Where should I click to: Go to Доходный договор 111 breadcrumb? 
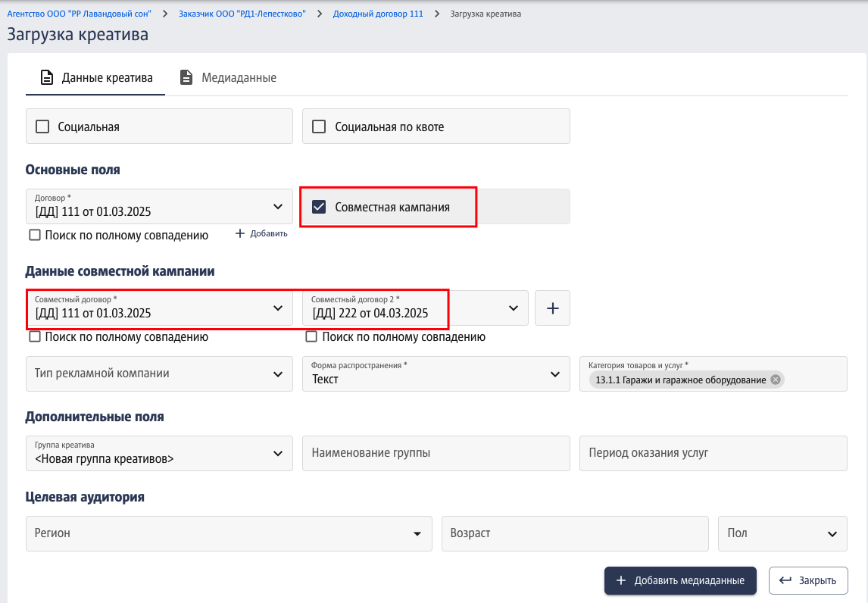point(378,14)
